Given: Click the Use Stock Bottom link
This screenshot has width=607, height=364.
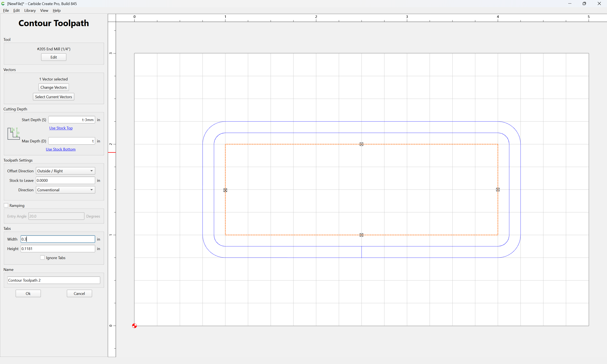Looking at the screenshot, I should coord(61,149).
